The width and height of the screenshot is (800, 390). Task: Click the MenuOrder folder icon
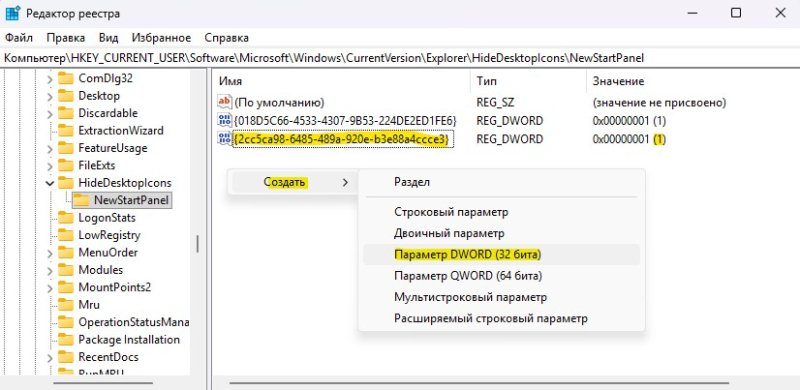(66, 253)
